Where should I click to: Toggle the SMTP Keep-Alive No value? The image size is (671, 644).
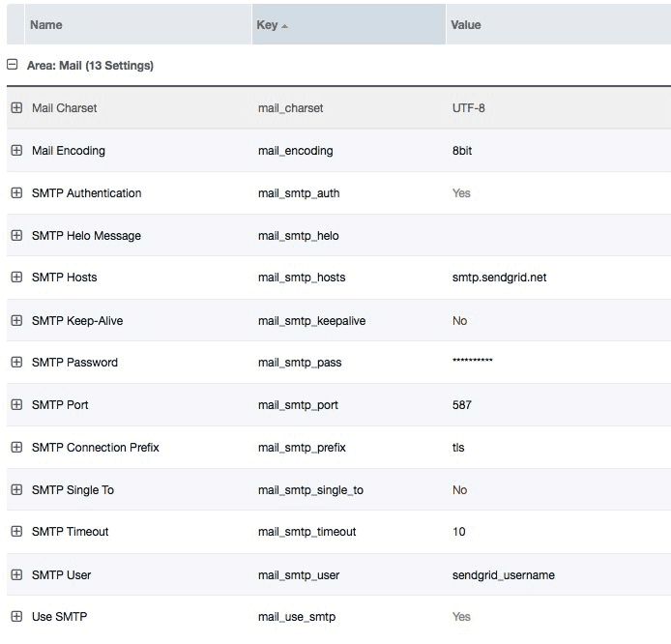coord(459,320)
